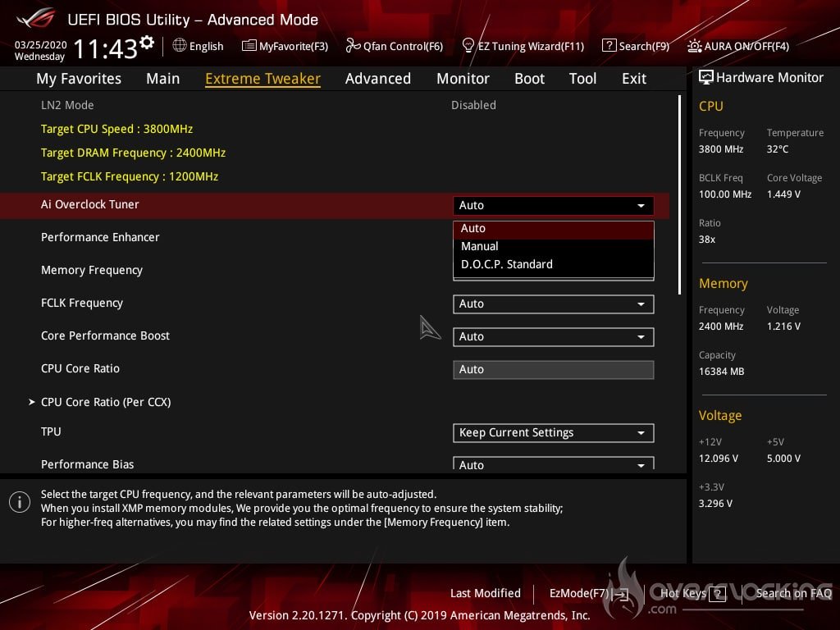Select the CPU Core Ratio row label
Screen dimensions: 840x630
coord(80,368)
